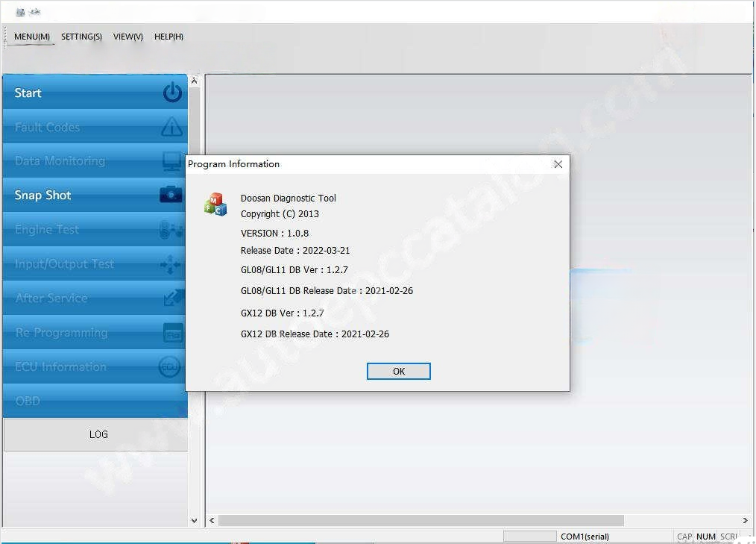
Task: Click the monitor icon on Data Monitoring
Action: pyautogui.click(x=172, y=161)
